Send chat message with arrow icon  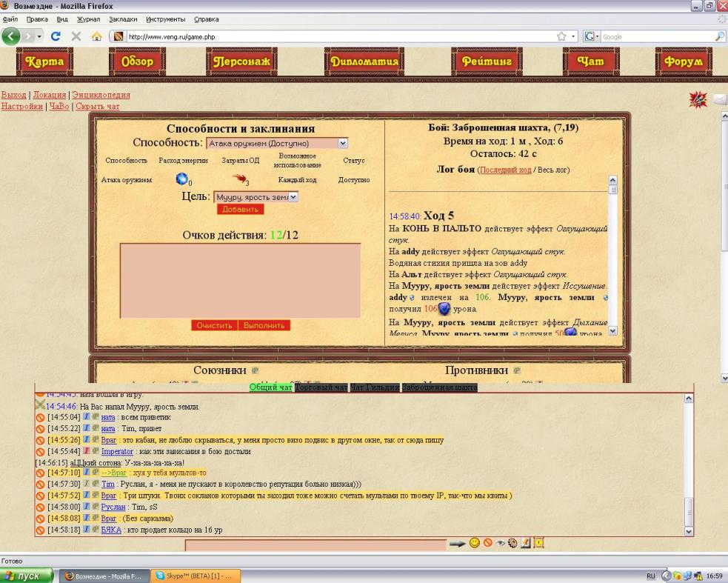tap(458, 544)
